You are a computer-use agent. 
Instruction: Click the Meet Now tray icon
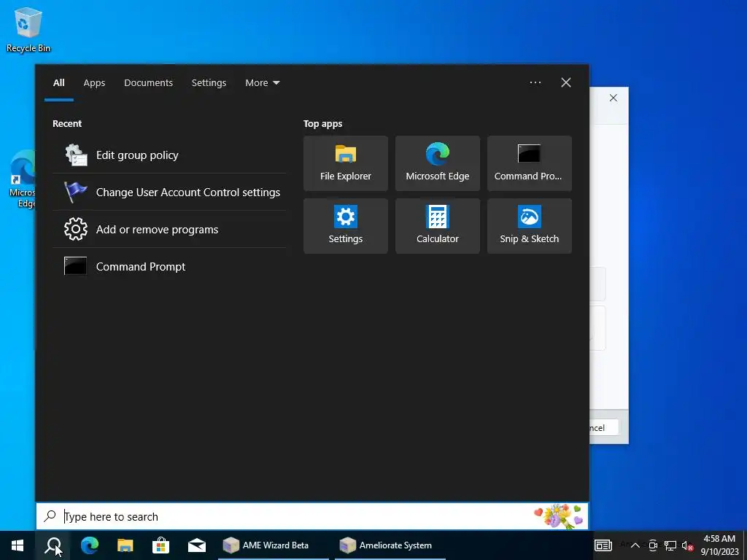[653, 545]
